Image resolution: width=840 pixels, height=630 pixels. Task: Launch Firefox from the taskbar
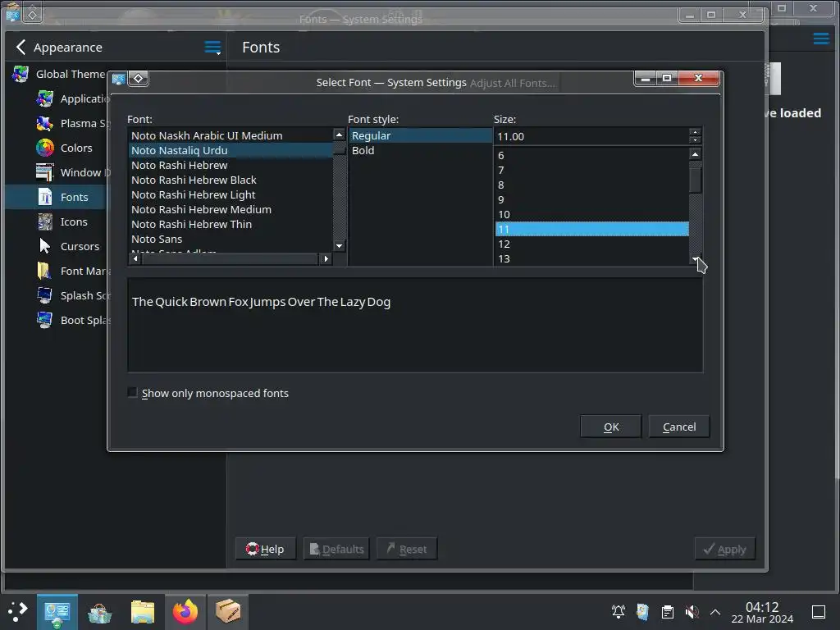[185, 612]
